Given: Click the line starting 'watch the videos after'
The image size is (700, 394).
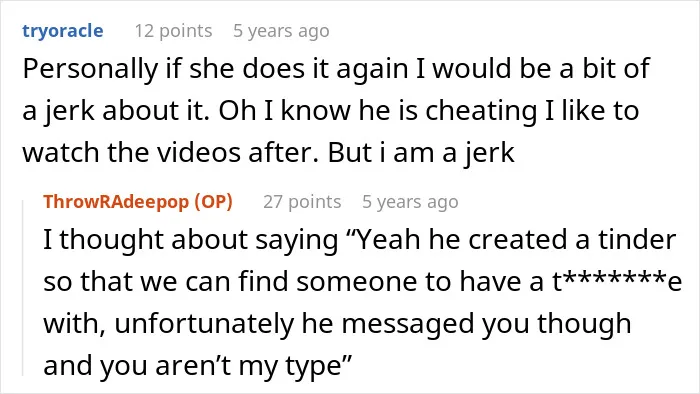Looking at the screenshot, I should click(x=268, y=153).
